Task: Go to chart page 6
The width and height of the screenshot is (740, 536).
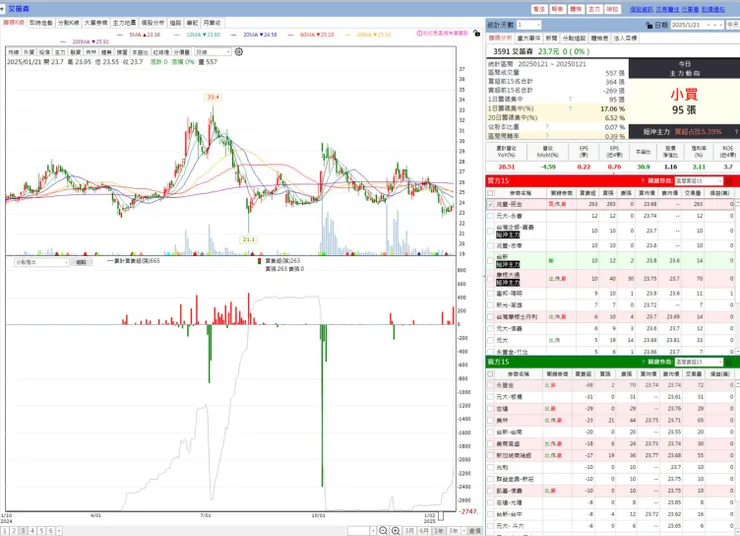Action: (x=50, y=531)
